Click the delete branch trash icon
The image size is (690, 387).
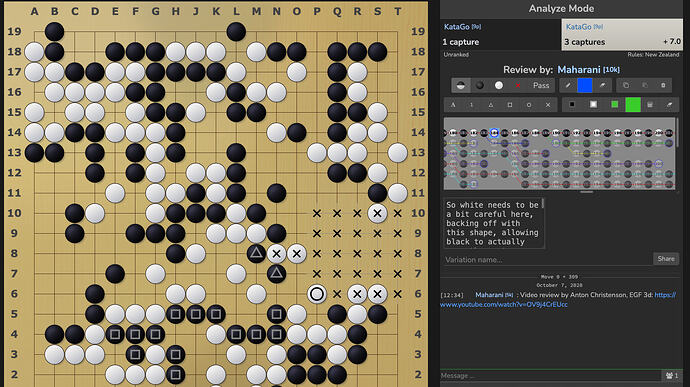coord(663,85)
